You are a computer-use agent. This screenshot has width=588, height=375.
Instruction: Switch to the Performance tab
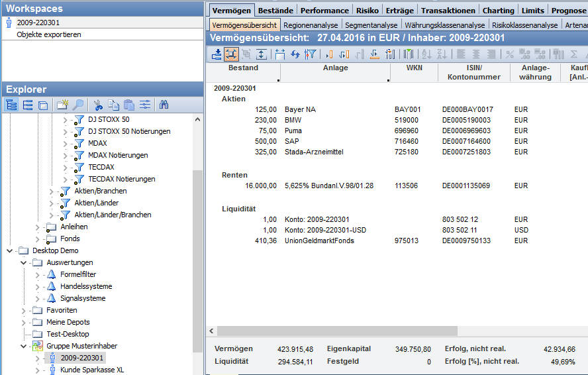point(324,10)
